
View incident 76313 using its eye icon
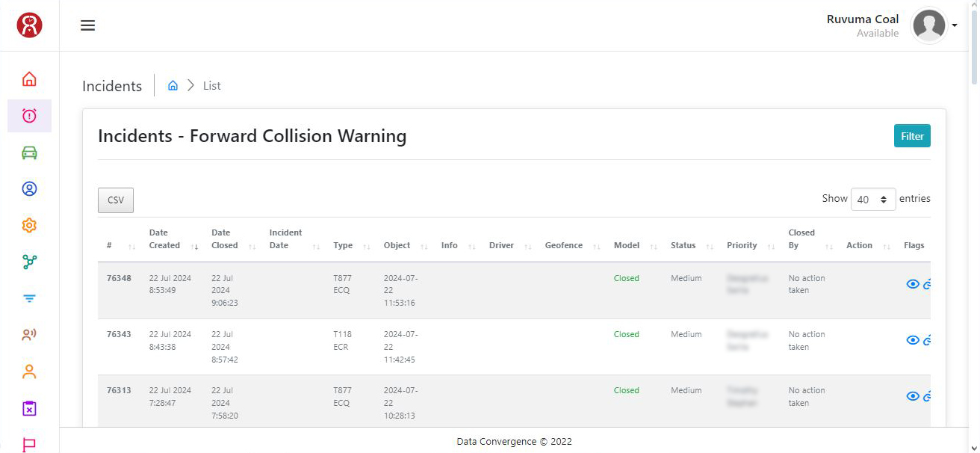point(912,396)
